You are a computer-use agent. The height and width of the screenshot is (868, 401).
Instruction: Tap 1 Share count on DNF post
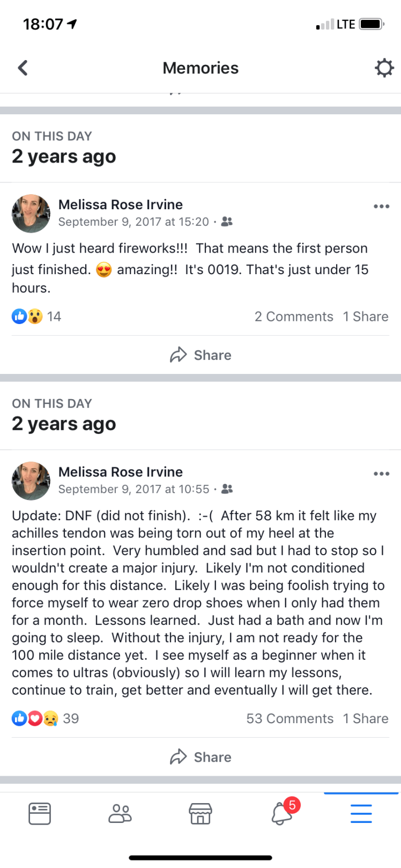pyautogui.click(x=366, y=718)
